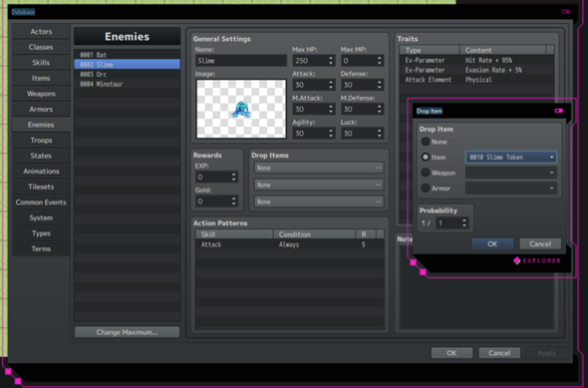Screen dimensions: 588x388
Task: Choose the Armor radio button
Action: [426, 188]
